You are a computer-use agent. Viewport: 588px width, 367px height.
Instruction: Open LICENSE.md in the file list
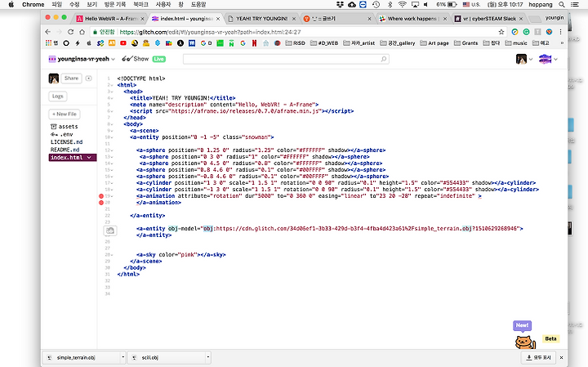pyautogui.click(x=66, y=142)
